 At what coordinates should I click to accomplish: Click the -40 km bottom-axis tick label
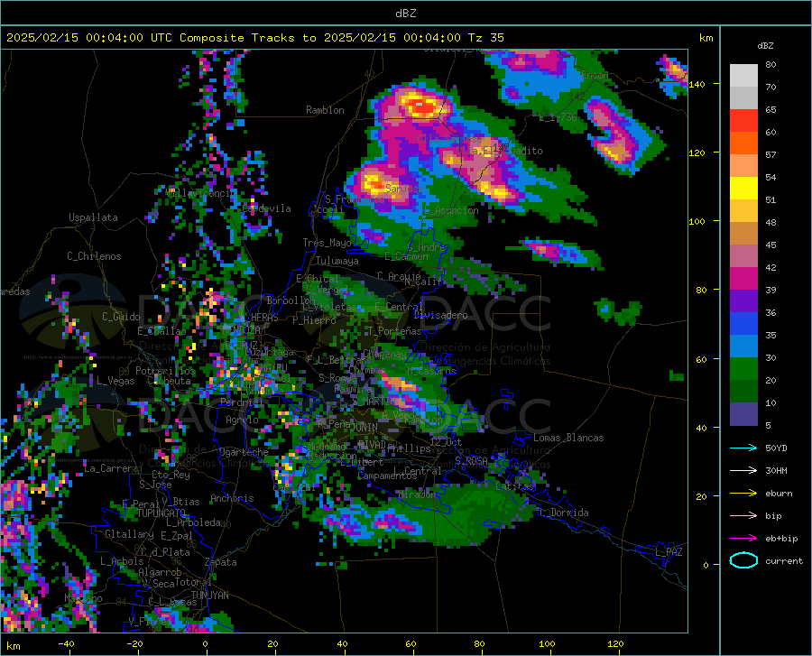pyautogui.click(x=66, y=643)
